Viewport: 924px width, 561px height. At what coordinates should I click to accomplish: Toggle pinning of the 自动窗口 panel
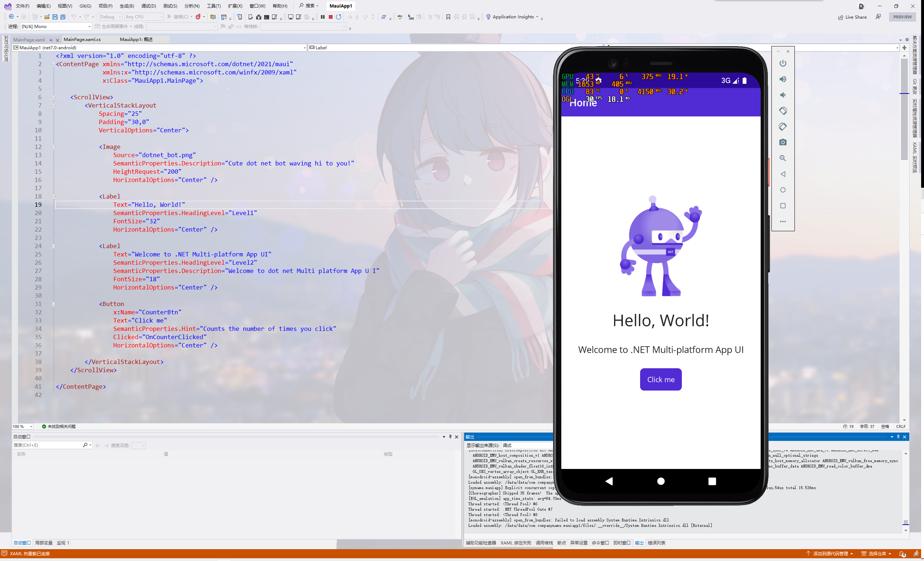coord(450,437)
